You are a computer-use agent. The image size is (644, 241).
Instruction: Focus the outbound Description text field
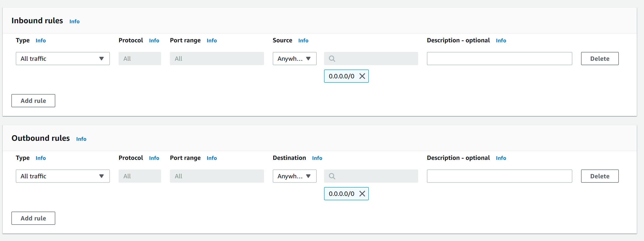click(x=499, y=176)
